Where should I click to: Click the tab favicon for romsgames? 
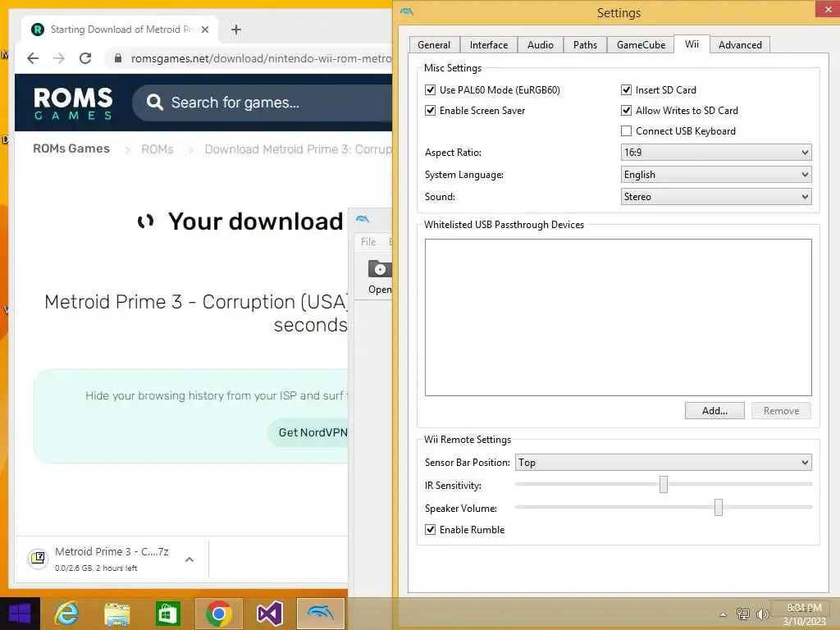pos(38,30)
